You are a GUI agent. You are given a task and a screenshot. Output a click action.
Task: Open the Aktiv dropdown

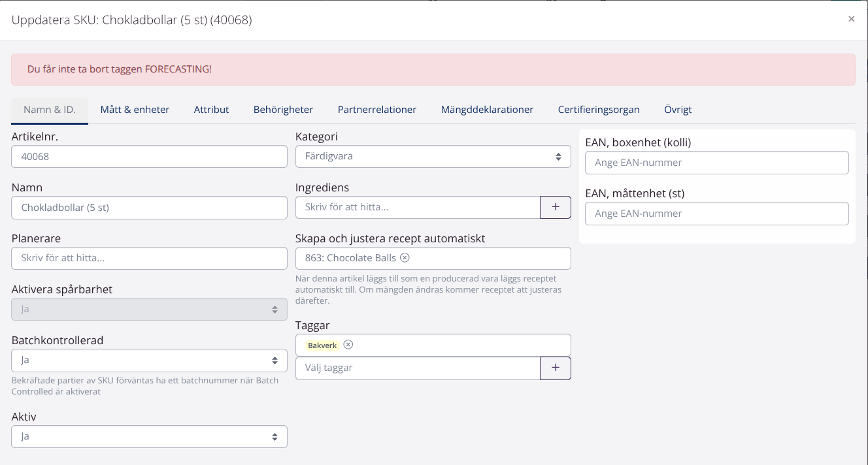(x=149, y=436)
